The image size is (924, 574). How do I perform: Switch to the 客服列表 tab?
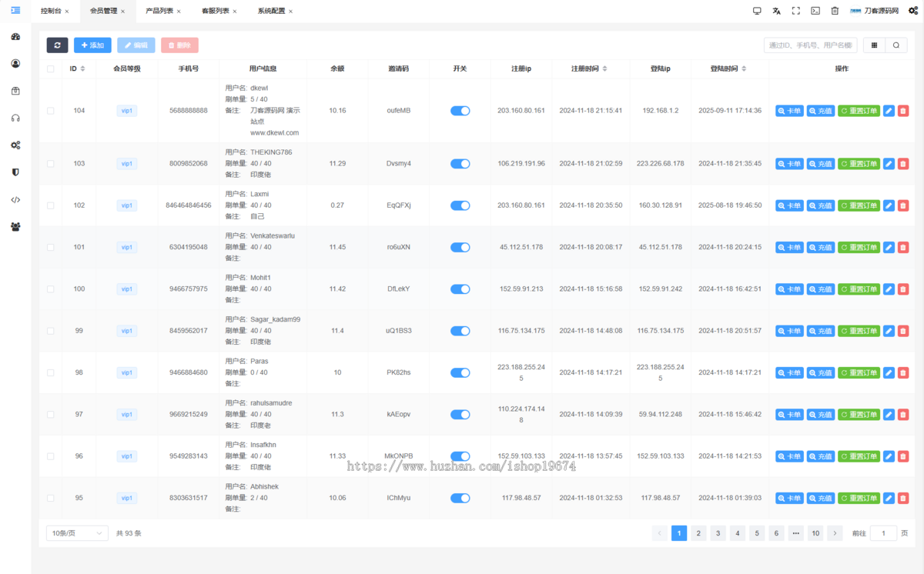(215, 11)
